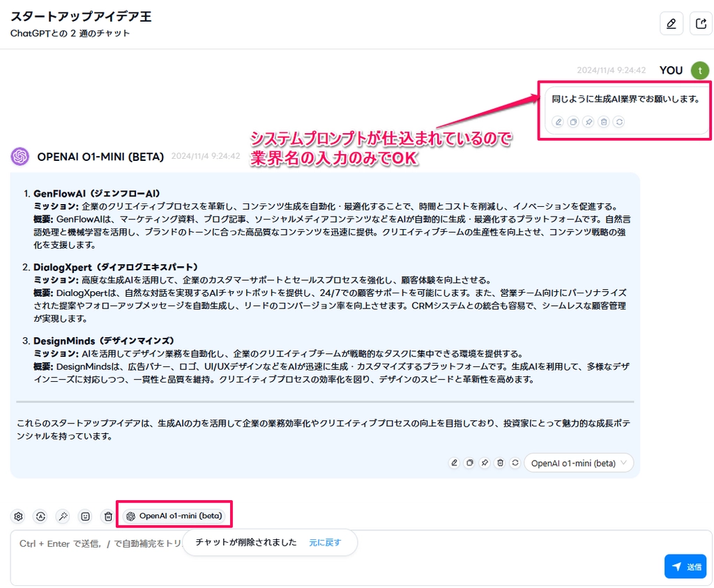Click the blue 送信 send button
The image size is (714, 588).
(x=685, y=566)
